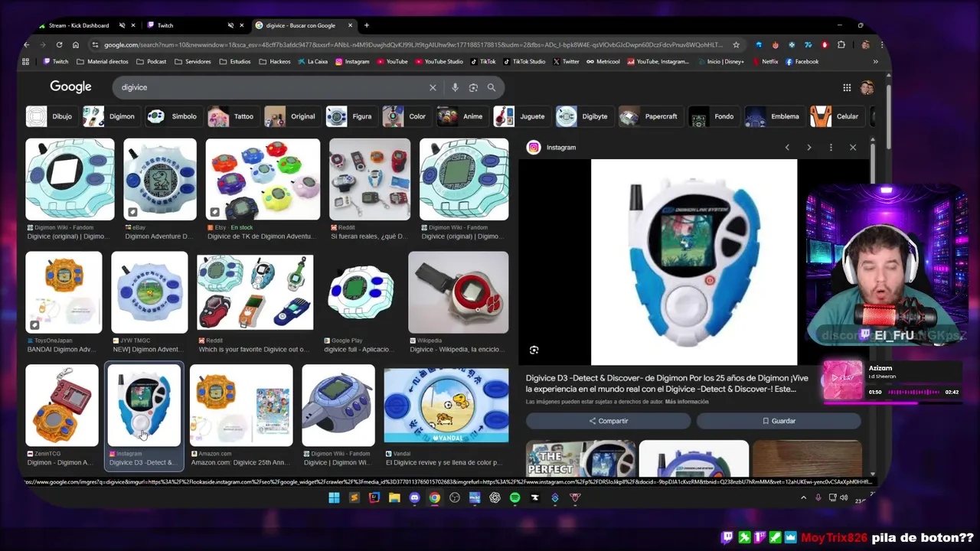Image resolution: width=980 pixels, height=551 pixels.
Task: Go to next image in preview panel
Action: pyautogui.click(x=809, y=147)
